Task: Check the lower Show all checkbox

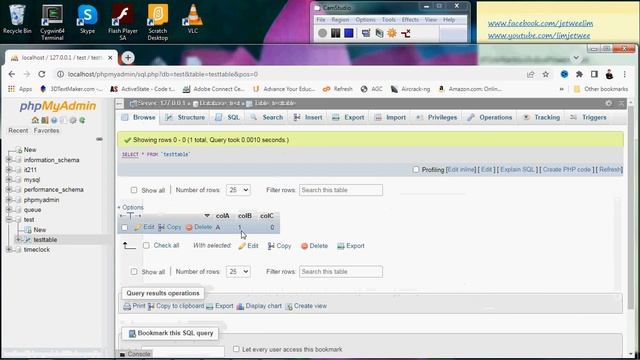Action: coord(134,271)
